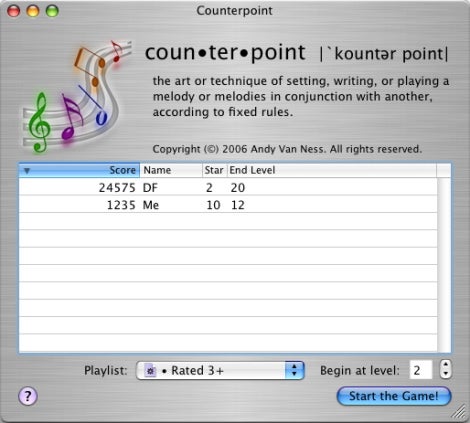This screenshot has height=423, width=470.
Task: Click the copyright 2006 Andy Van Ness text
Action: click(287, 149)
